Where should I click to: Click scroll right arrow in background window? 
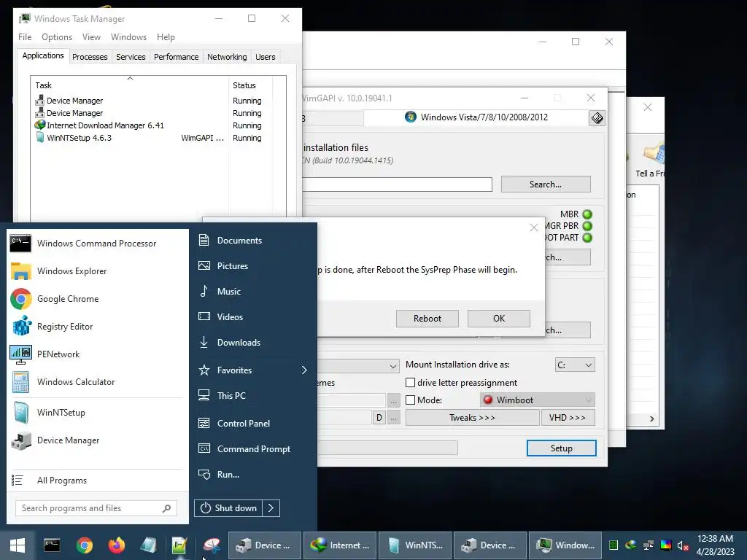[651, 419]
